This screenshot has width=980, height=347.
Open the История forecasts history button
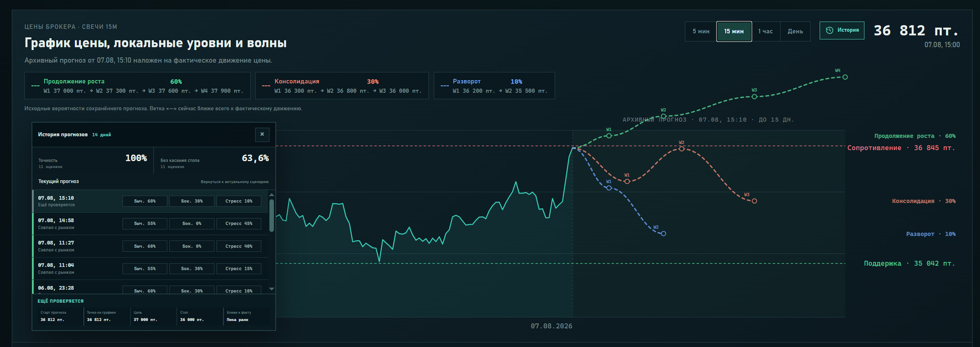(842, 31)
